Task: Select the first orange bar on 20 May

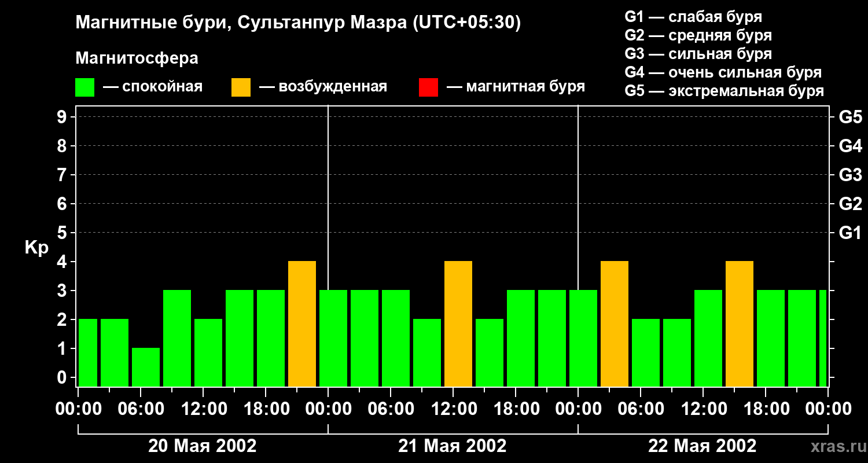Action: (x=302, y=324)
